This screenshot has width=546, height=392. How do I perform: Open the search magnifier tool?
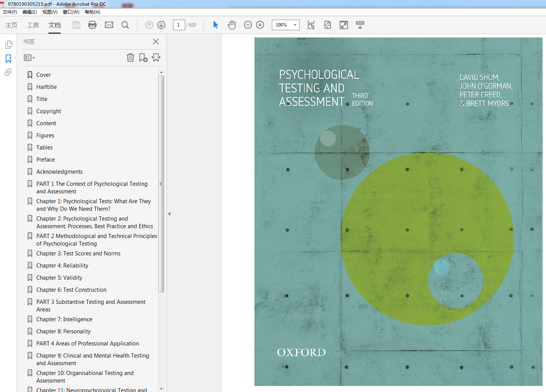click(125, 25)
